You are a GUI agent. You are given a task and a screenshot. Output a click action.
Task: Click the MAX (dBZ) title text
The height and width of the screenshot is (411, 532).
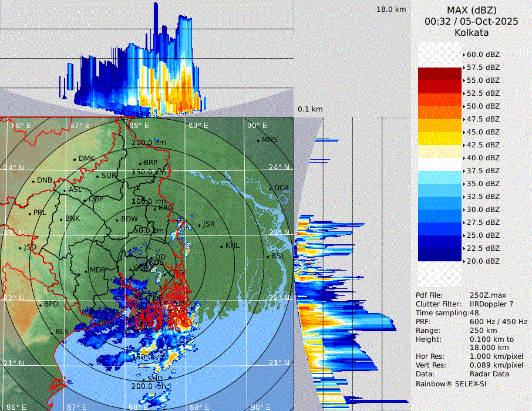472,10
